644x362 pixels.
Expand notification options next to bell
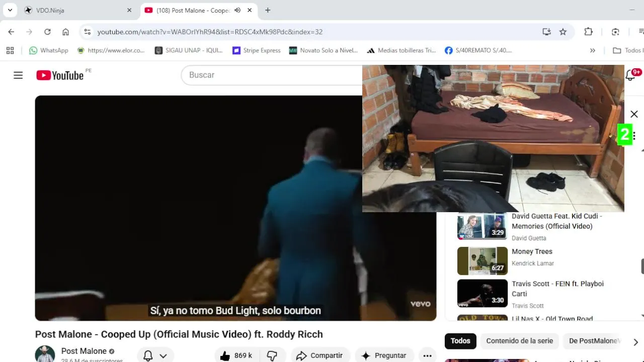[x=163, y=356]
